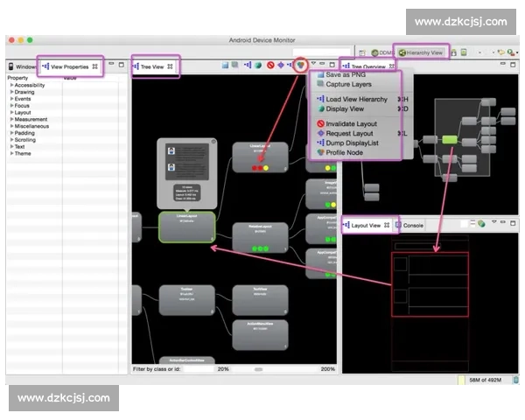525x420 pixels.
Task: Close the View Properties tab
Action: click(x=95, y=66)
